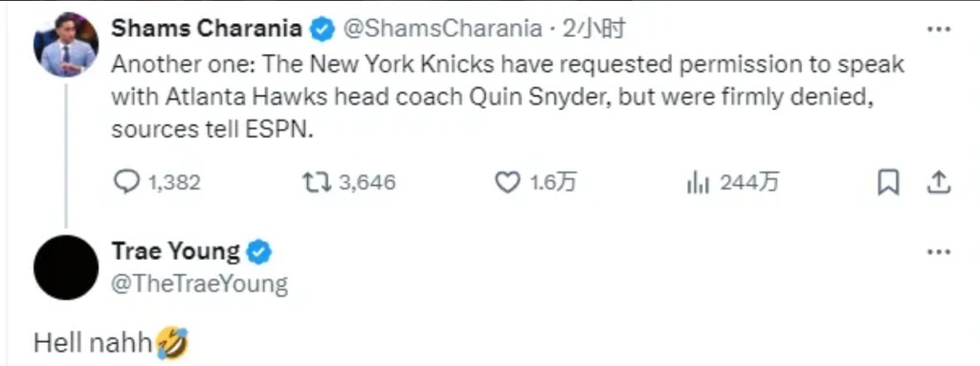980x366 pixels.
Task: Open the @TheTraeYoung handle
Action: pyautogui.click(x=199, y=284)
